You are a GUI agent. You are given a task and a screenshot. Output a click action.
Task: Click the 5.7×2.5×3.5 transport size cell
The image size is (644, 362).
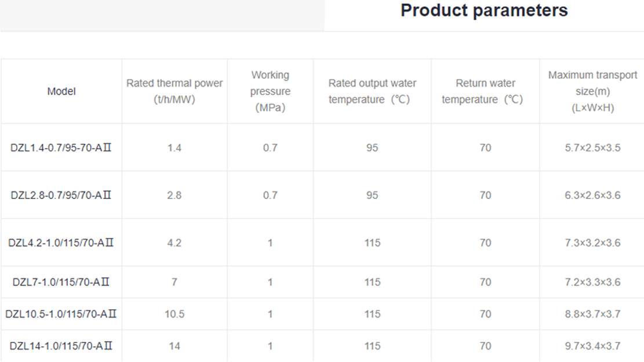tap(592, 148)
